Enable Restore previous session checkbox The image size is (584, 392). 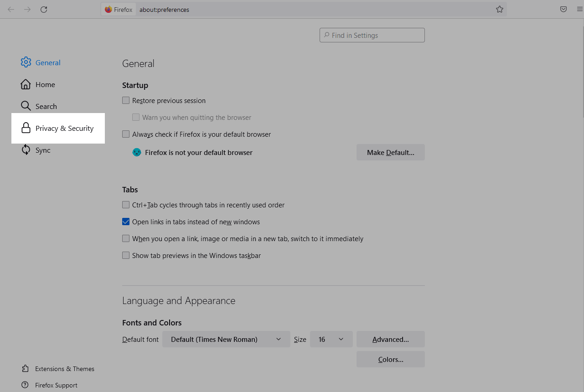click(126, 100)
